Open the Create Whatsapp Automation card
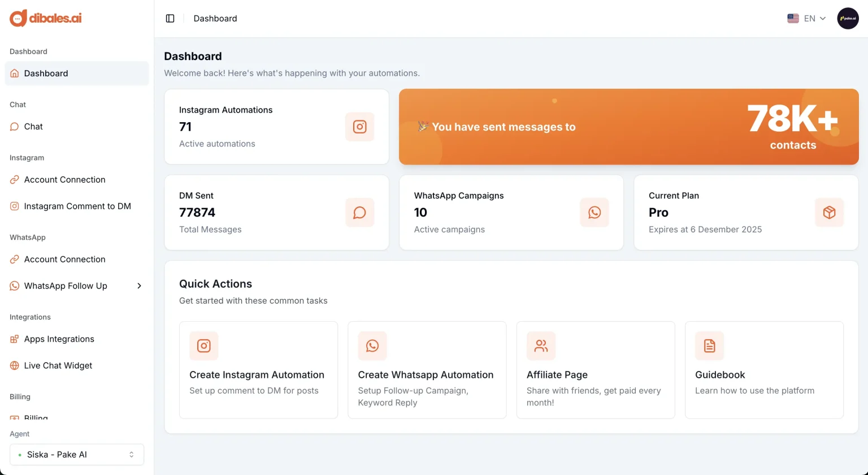Viewport: 868px width, 475px height. coord(427,370)
